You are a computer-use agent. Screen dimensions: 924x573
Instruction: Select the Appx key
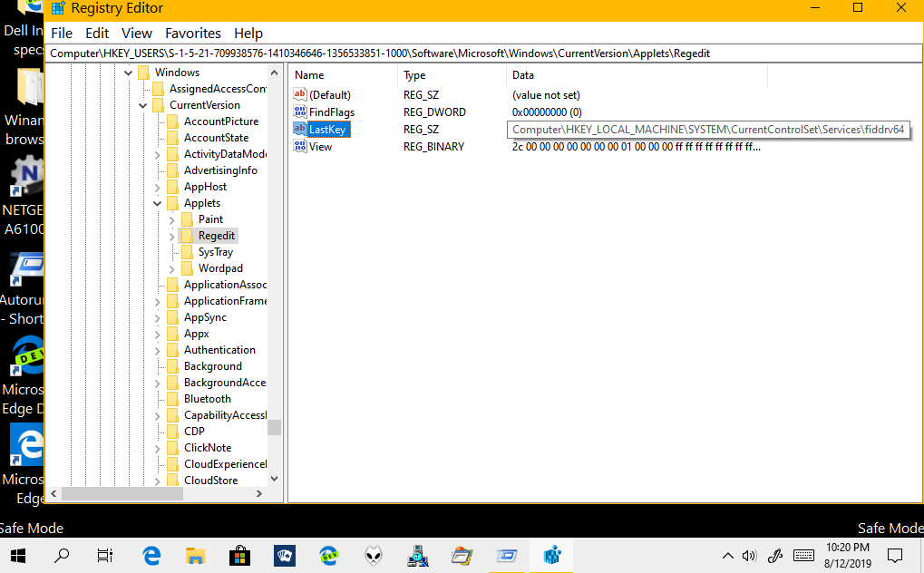pos(196,334)
